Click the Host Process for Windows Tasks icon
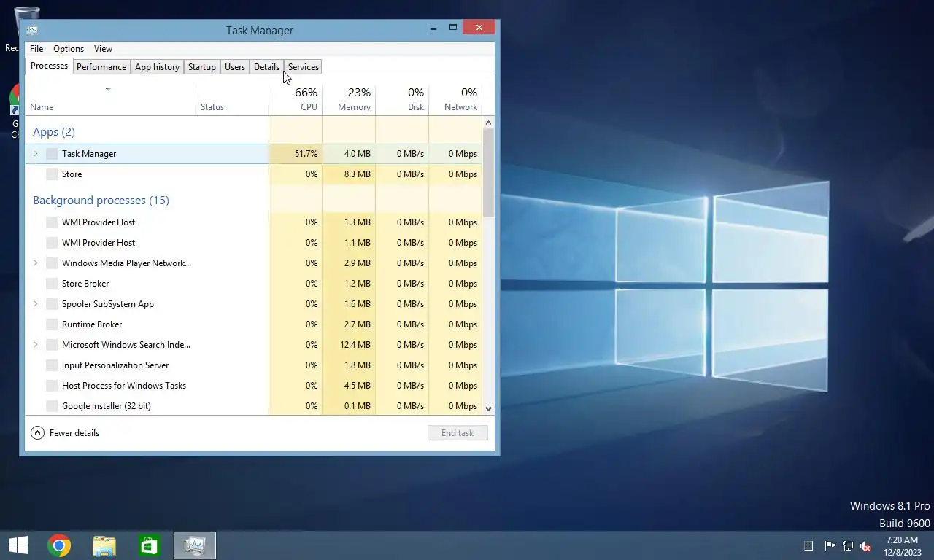The height and width of the screenshot is (560, 934). tap(52, 386)
